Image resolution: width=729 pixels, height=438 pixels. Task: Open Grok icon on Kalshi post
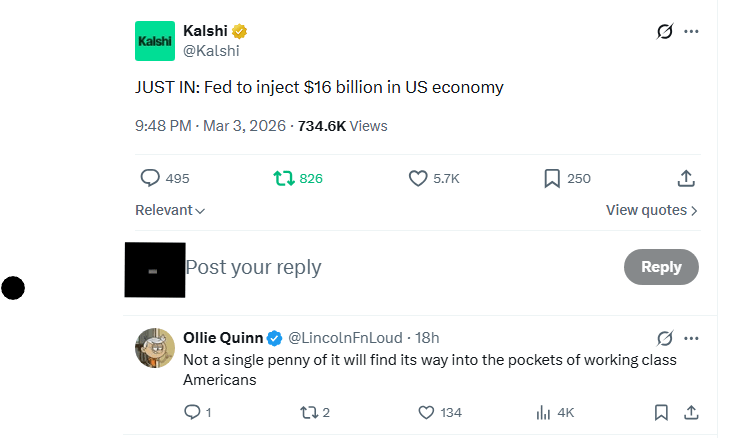(664, 31)
